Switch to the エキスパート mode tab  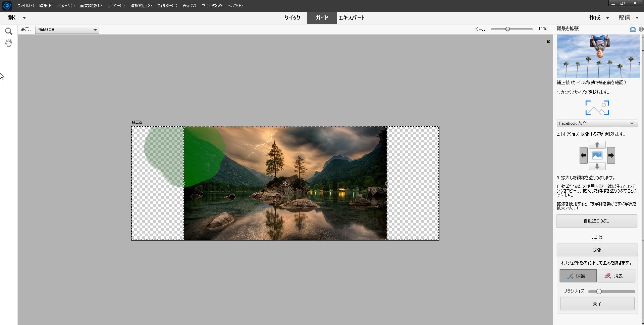coord(352,18)
